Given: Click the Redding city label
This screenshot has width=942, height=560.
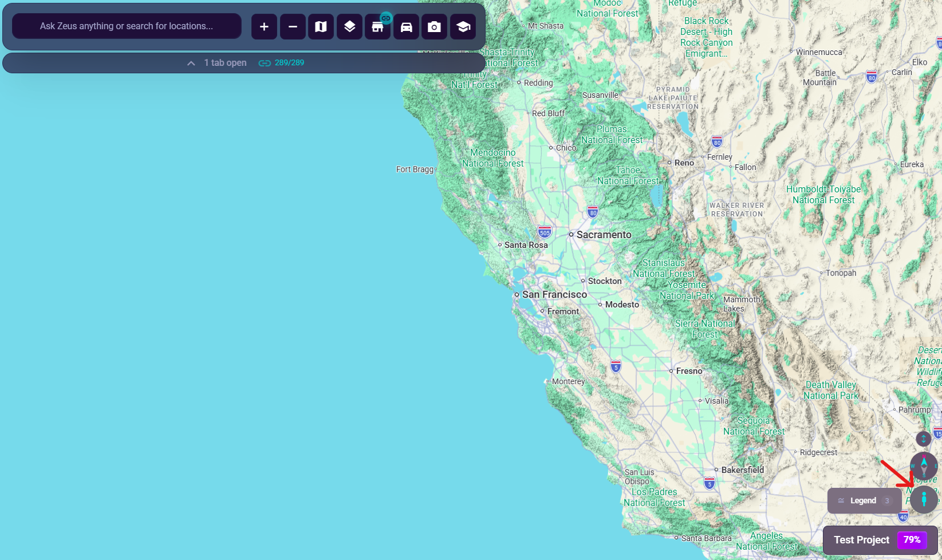Looking at the screenshot, I should click(x=538, y=83).
